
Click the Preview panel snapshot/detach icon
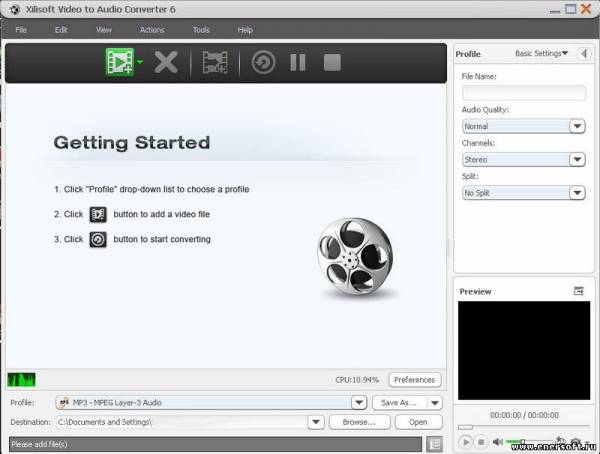579,291
